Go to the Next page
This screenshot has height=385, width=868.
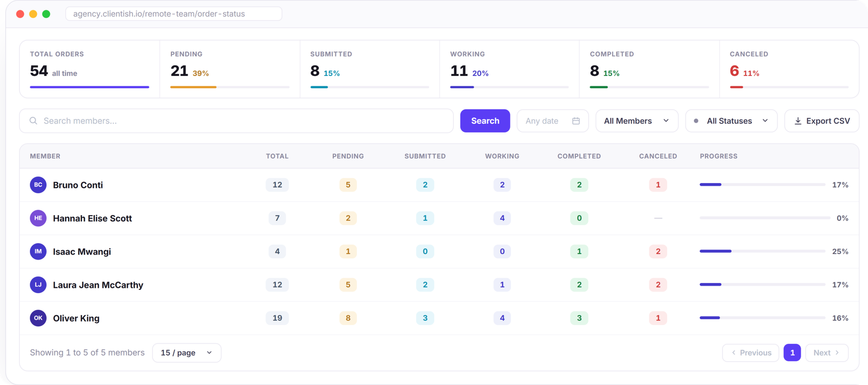[x=827, y=353]
